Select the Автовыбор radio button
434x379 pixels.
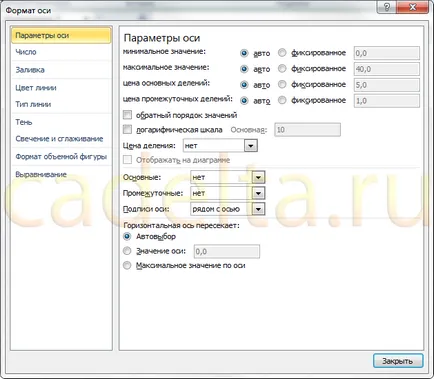click(127, 236)
